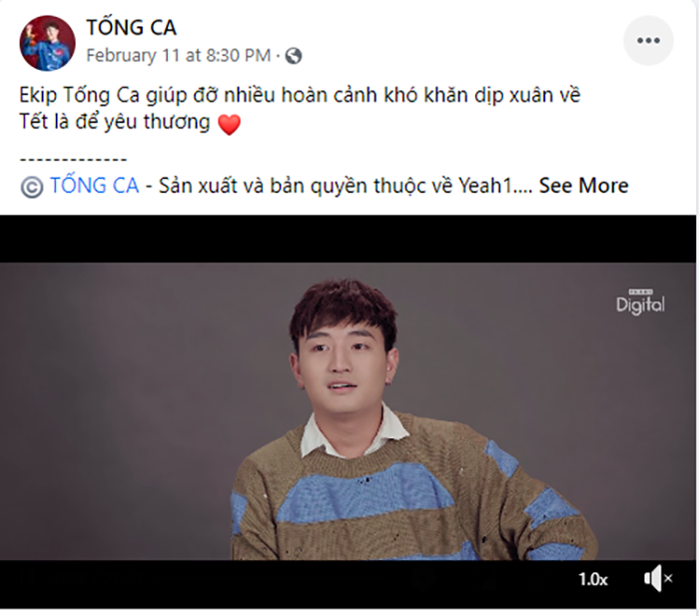Open the TỔNG CA page name in header
This screenshot has height=616, width=699.
coord(132,28)
